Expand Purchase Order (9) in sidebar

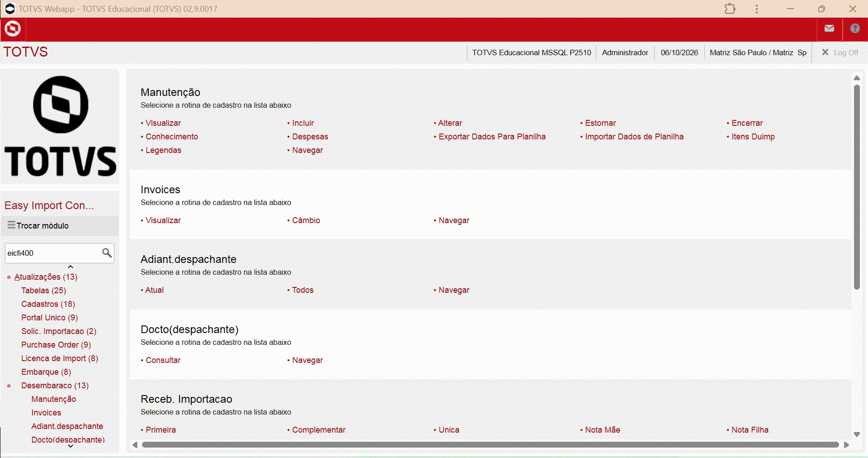point(56,345)
